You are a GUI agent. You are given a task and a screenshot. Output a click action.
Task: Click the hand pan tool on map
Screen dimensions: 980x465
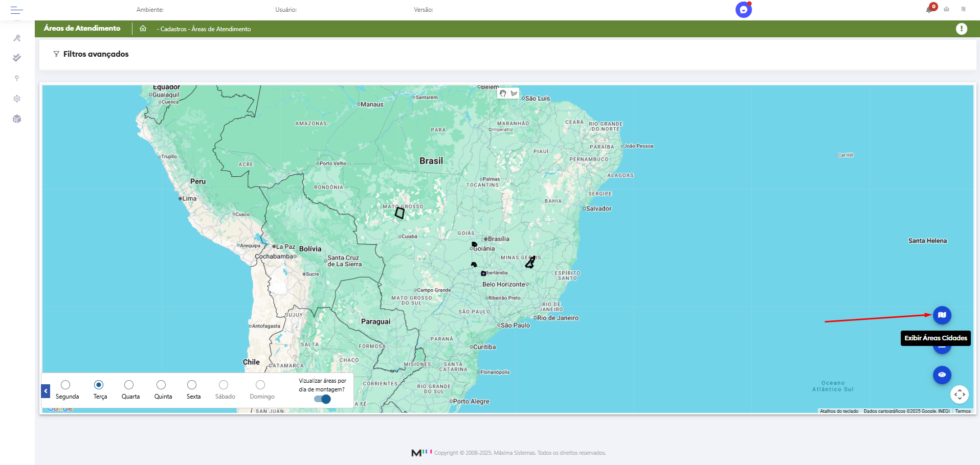coord(503,94)
